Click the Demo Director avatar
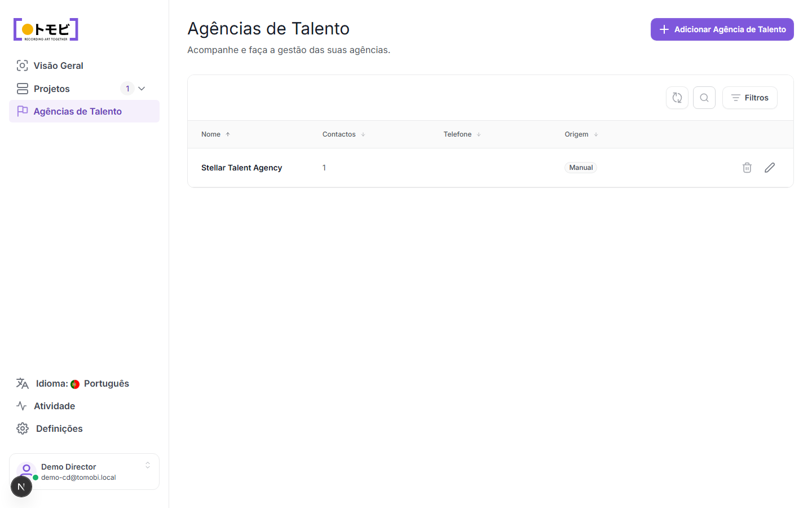This screenshot has width=812, height=508. (x=27, y=470)
